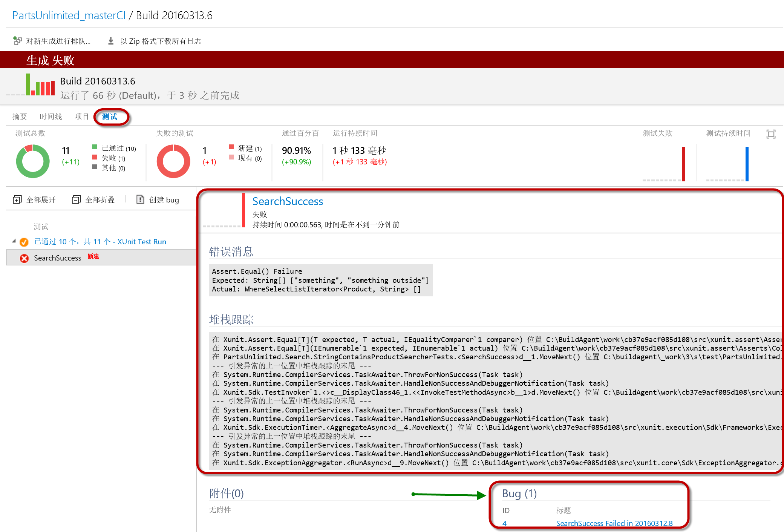Click the expand all plus icon

(x=17, y=199)
